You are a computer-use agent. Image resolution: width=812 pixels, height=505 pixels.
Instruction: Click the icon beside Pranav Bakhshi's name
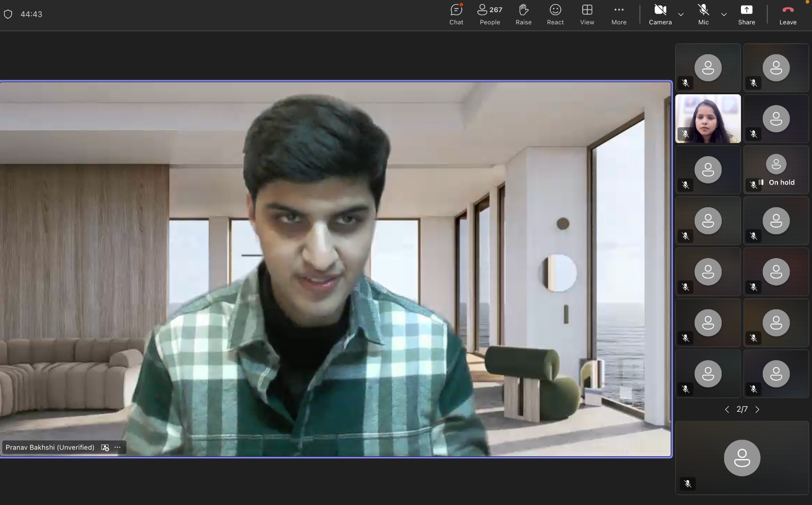(x=105, y=447)
